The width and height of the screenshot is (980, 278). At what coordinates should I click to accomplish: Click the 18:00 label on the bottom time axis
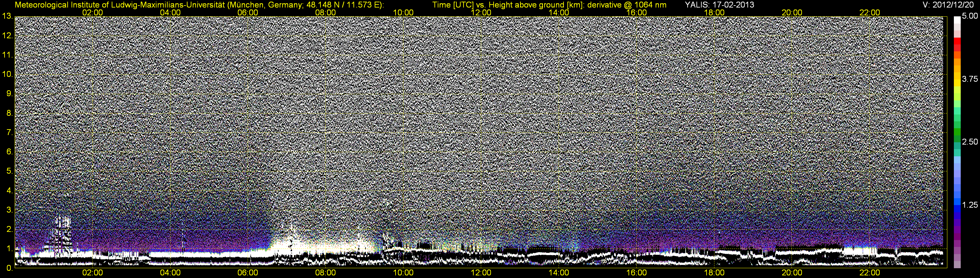pos(714,273)
